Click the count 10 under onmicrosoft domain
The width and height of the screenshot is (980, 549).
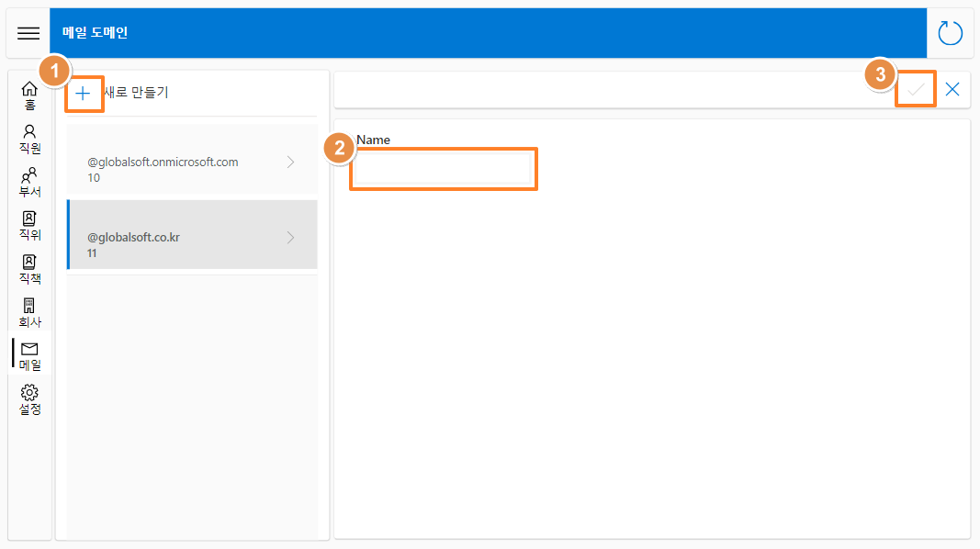[94, 178]
